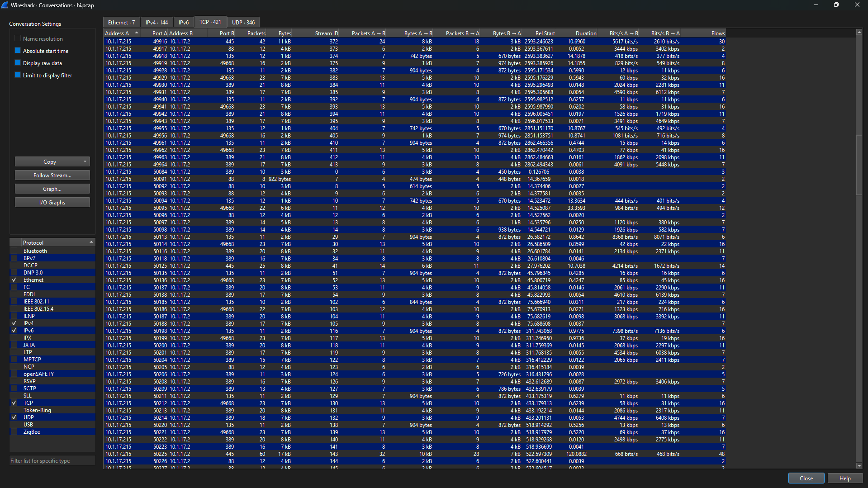Switch to the UDP · 346 tab
868x488 pixels.
coord(243,22)
